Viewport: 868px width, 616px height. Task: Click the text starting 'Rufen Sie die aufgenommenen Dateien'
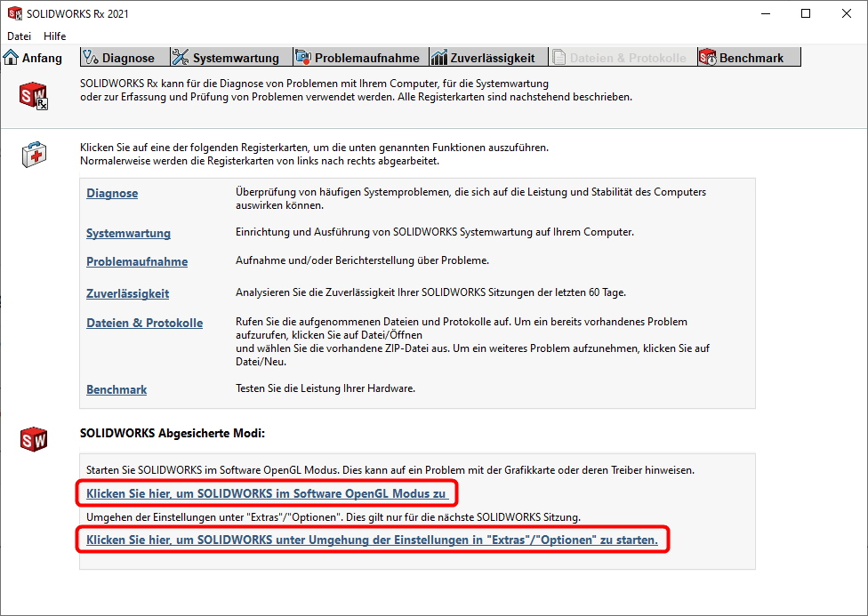(473, 341)
